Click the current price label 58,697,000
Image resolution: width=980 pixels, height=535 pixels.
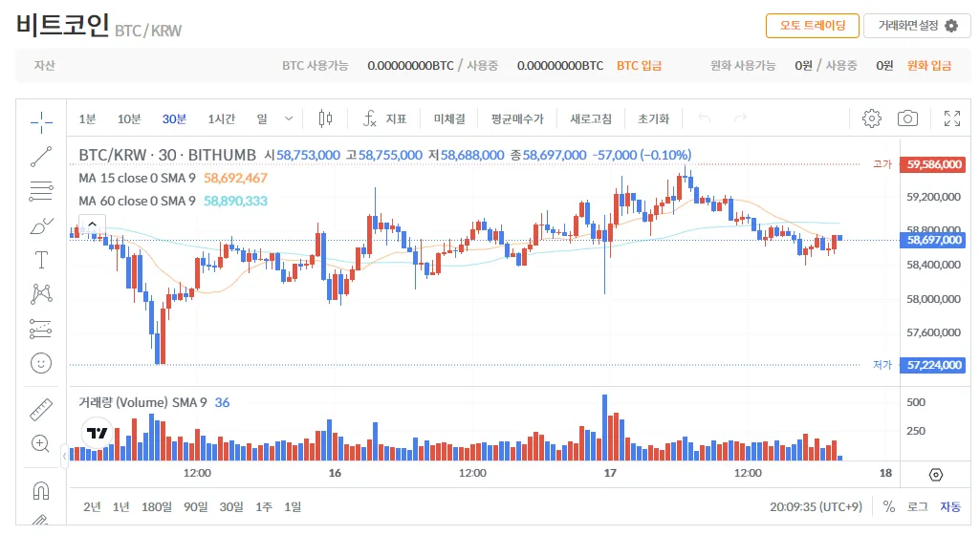[934, 241]
